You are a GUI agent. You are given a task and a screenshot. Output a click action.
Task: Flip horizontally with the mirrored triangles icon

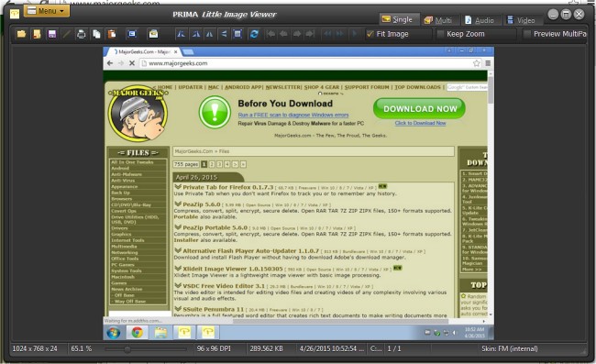pos(209,34)
